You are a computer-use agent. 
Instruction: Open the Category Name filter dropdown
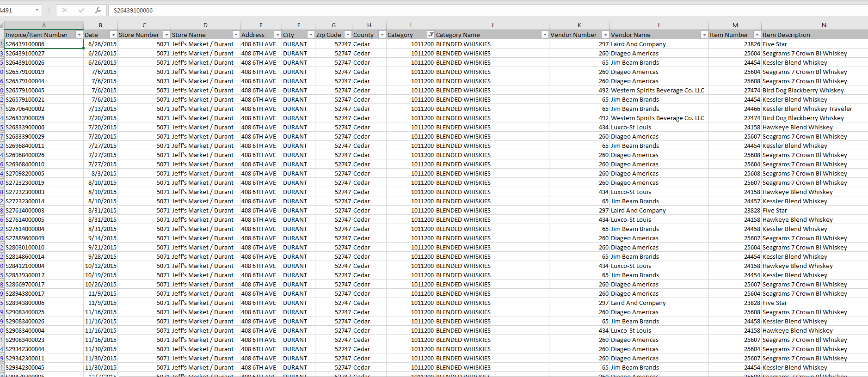pyautogui.click(x=545, y=35)
